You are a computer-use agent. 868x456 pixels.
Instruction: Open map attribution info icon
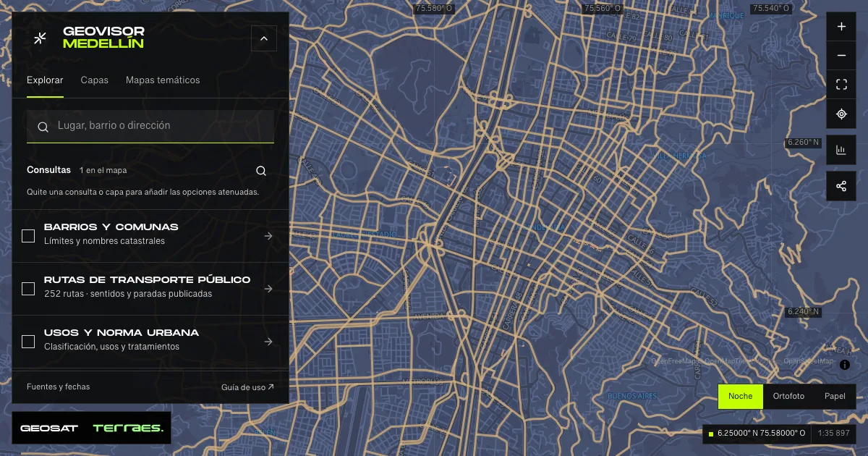tap(845, 365)
